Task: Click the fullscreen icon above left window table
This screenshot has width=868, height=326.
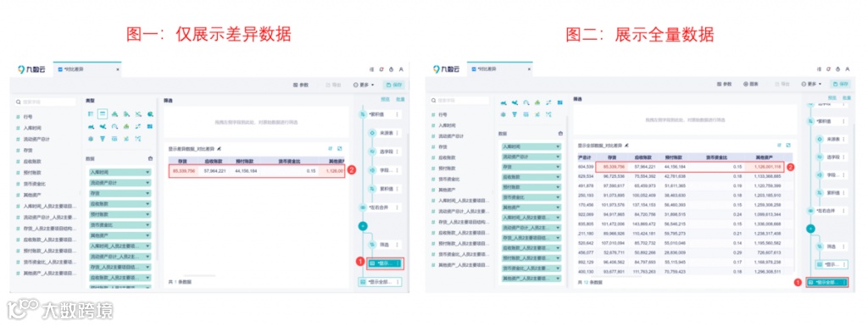Action: coord(340,149)
